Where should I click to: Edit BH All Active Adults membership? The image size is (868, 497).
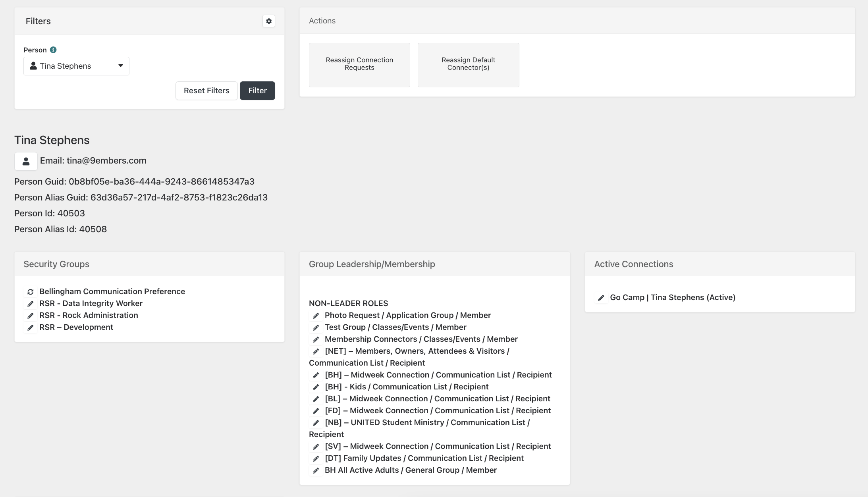pyautogui.click(x=316, y=470)
